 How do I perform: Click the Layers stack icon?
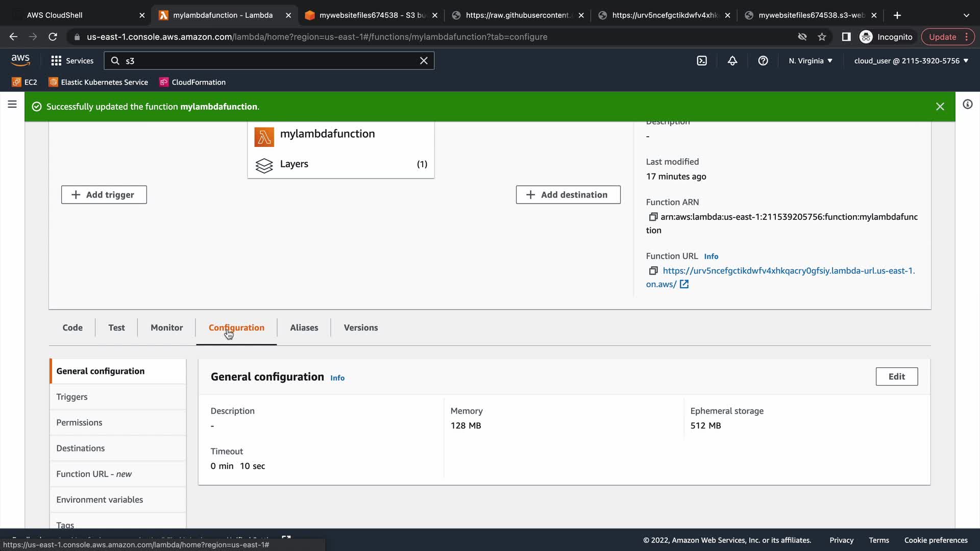coord(264,165)
